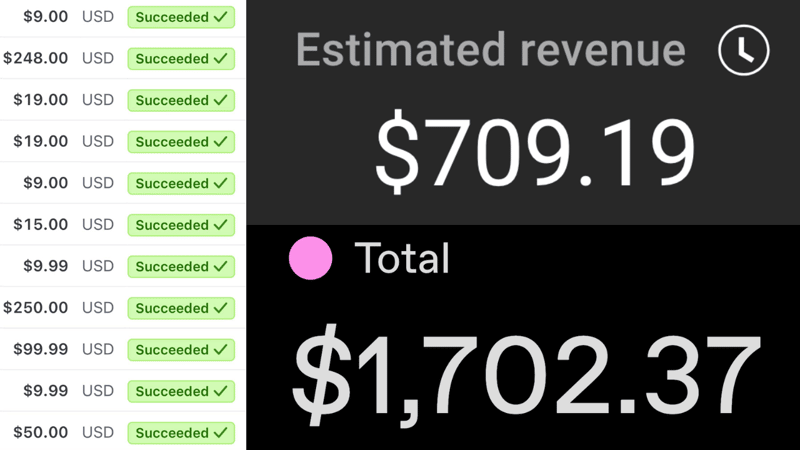Click the pink circle next to Total
800x450 pixels.
[x=310, y=259]
